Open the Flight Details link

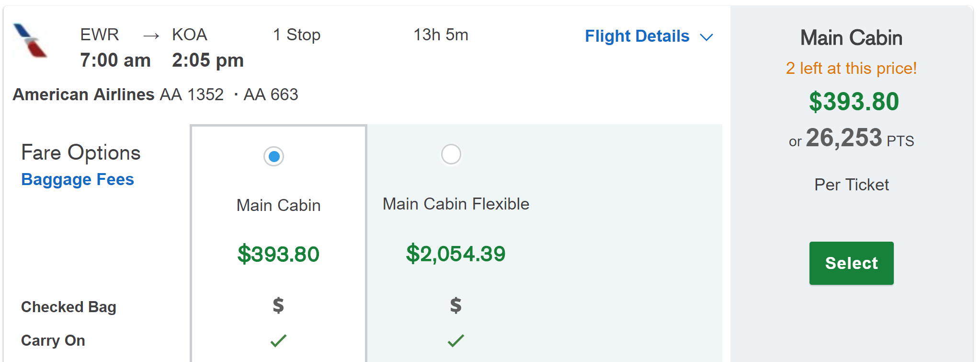[x=637, y=36]
